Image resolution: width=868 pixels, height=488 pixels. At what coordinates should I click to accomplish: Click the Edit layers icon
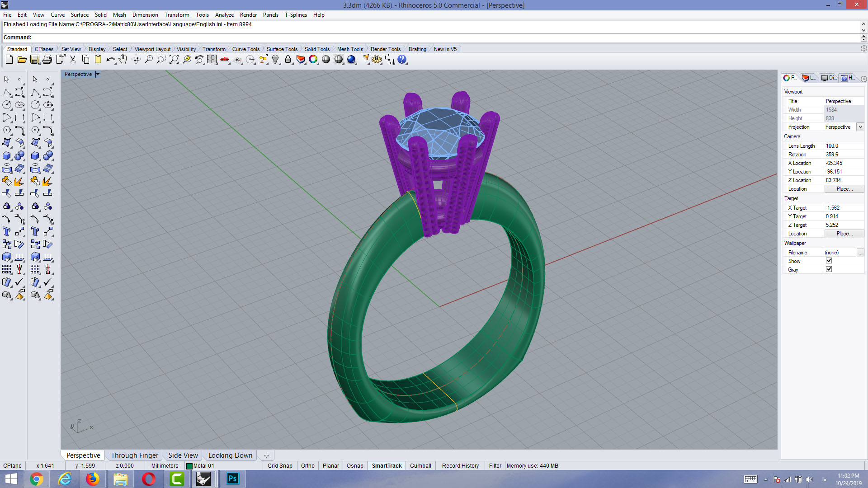(x=301, y=59)
